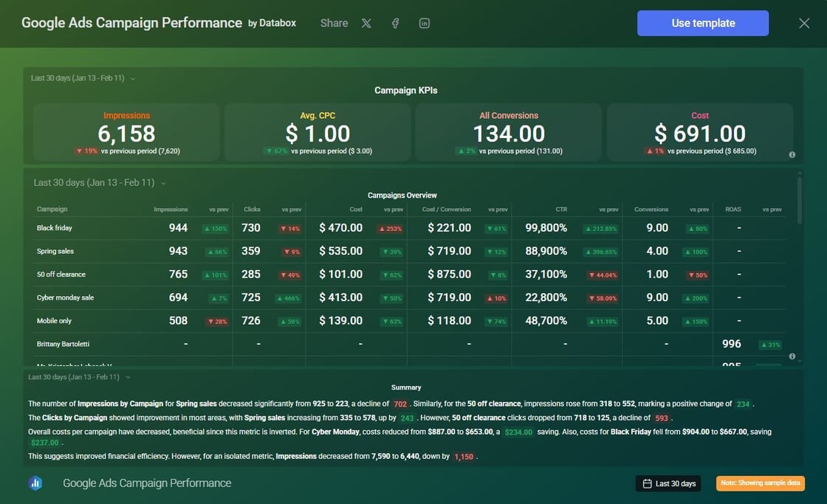
Task: Click the info icon beside the Cost KPI
Action: click(x=792, y=155)
